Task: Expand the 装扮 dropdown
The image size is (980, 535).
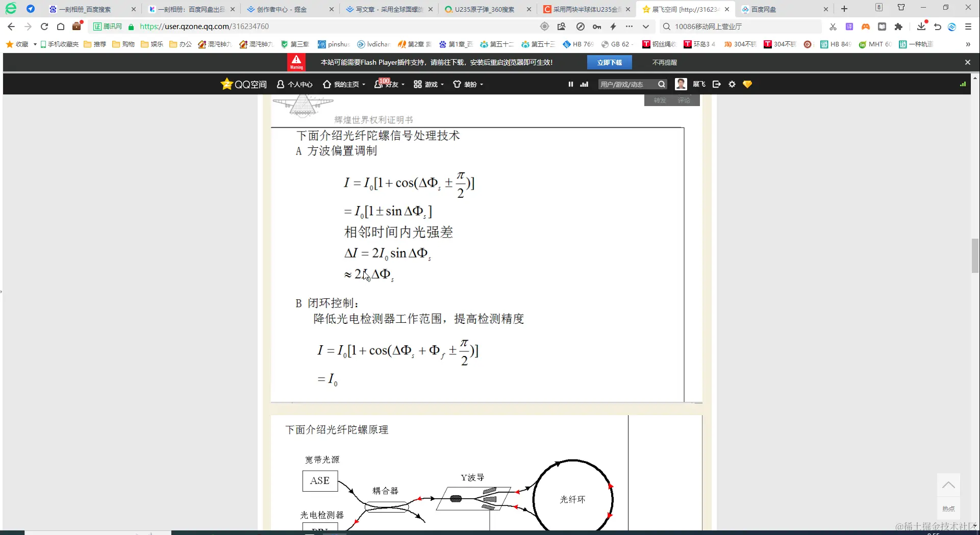Action: [471, 84]
